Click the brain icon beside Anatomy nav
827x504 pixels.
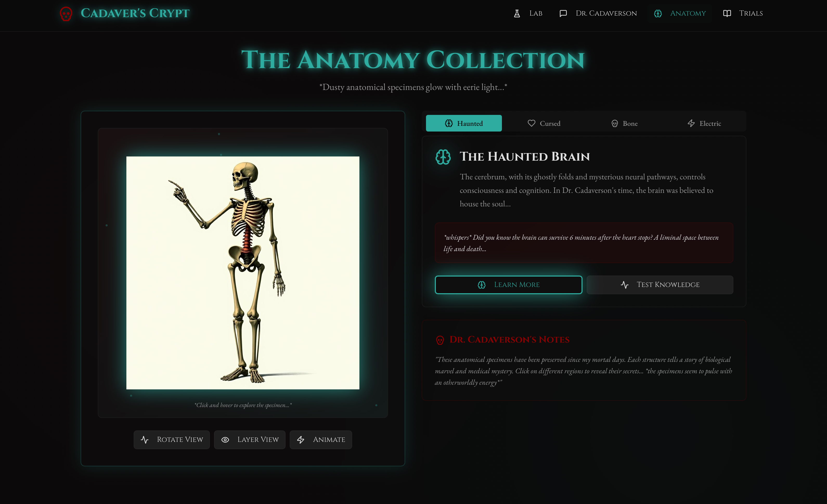click(x=658, y=14)
